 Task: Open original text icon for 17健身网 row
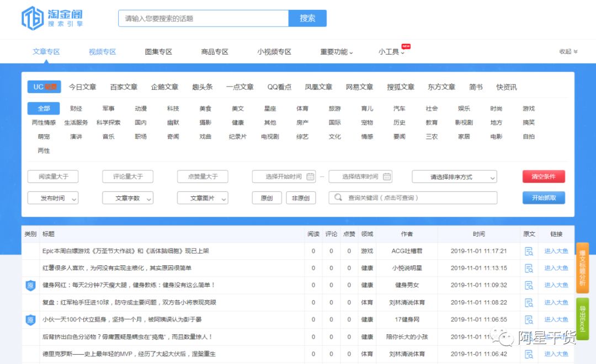(x=529, y=320)
